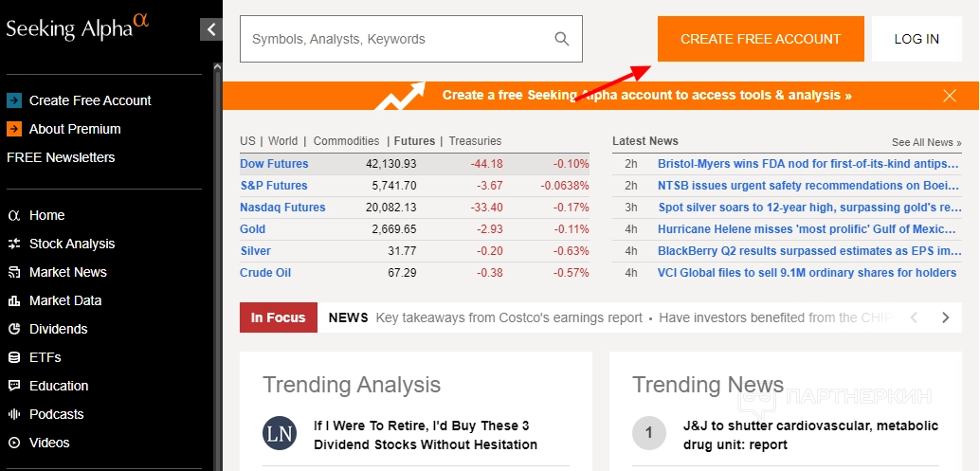
Task: Open the Dow Futures quote link
Action: click(x=274, y=164)
